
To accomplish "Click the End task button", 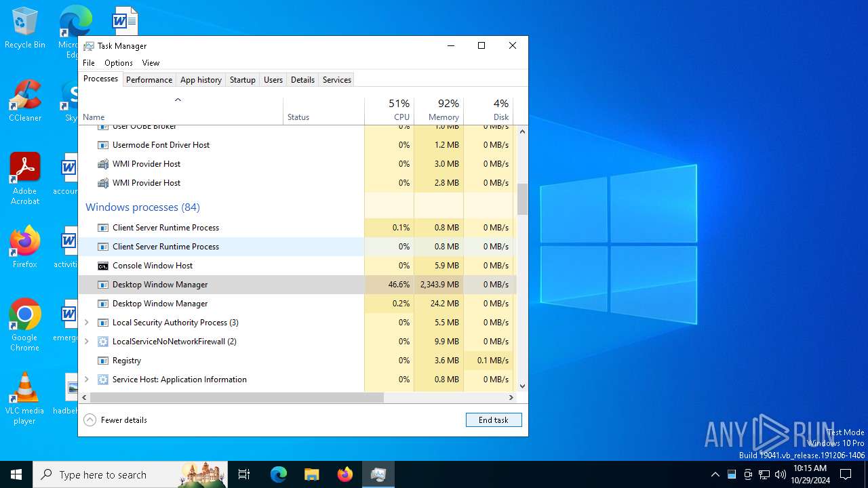I will (x=494, y=420).
